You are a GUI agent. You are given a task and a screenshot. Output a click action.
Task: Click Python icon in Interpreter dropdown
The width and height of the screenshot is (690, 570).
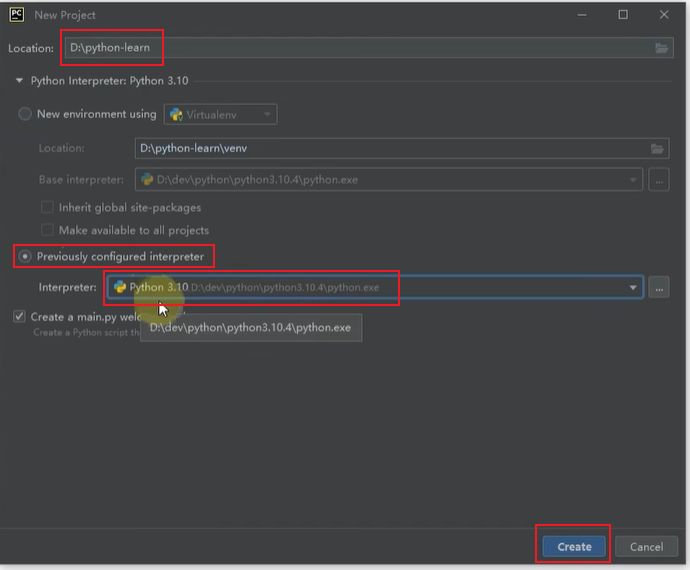coord(120,287)
